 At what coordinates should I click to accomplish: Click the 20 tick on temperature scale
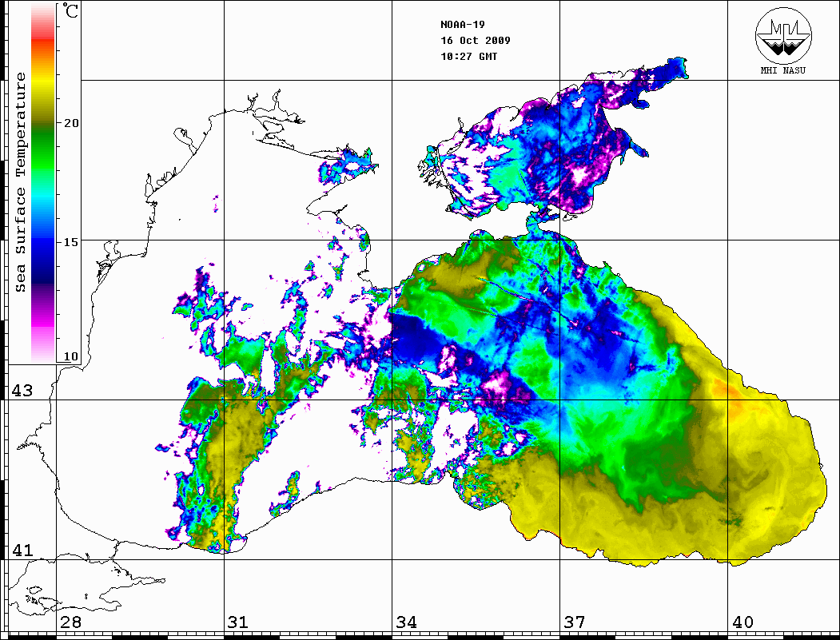[x=70, y=122]
